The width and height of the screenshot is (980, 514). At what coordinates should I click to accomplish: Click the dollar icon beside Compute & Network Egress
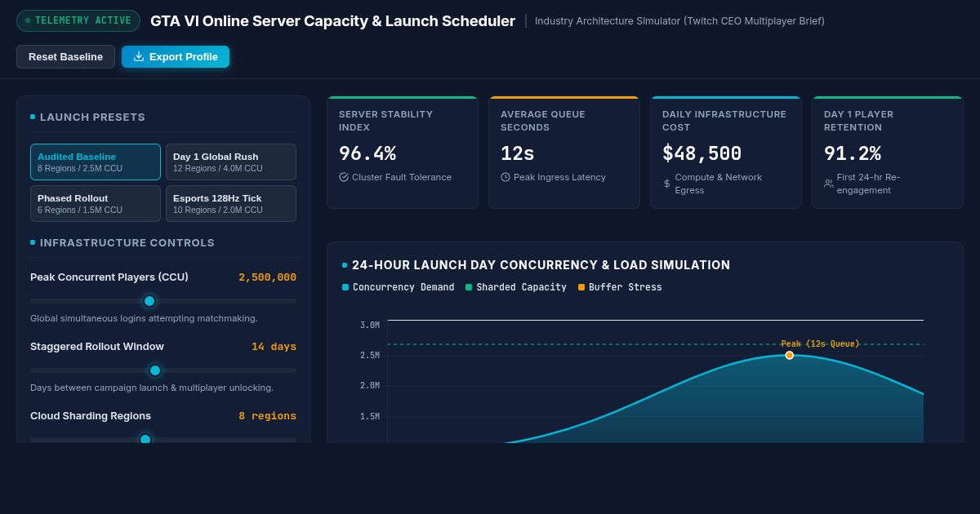point(666,184)
